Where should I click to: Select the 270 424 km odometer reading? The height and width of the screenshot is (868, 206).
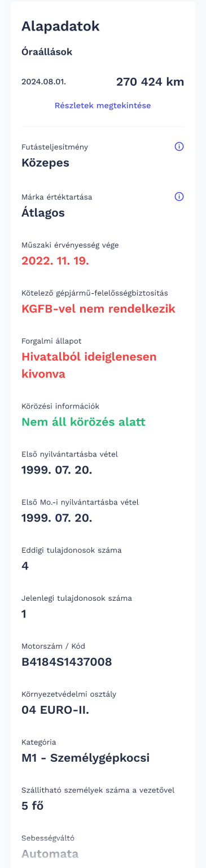[x=150, y=82]
